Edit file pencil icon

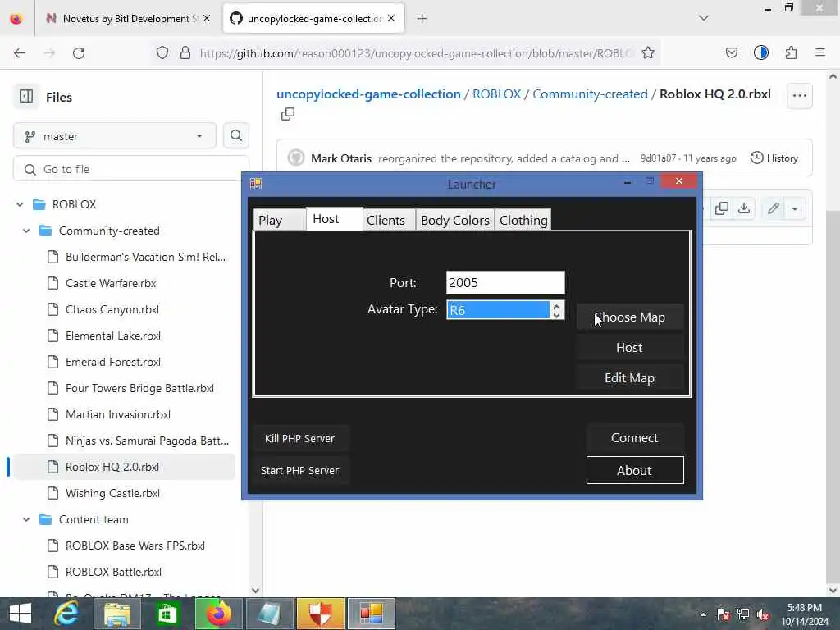tap(773, 208)
